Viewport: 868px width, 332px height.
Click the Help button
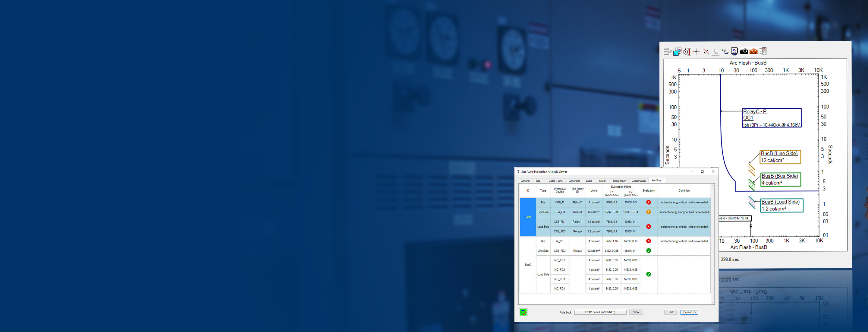(671, 312)
